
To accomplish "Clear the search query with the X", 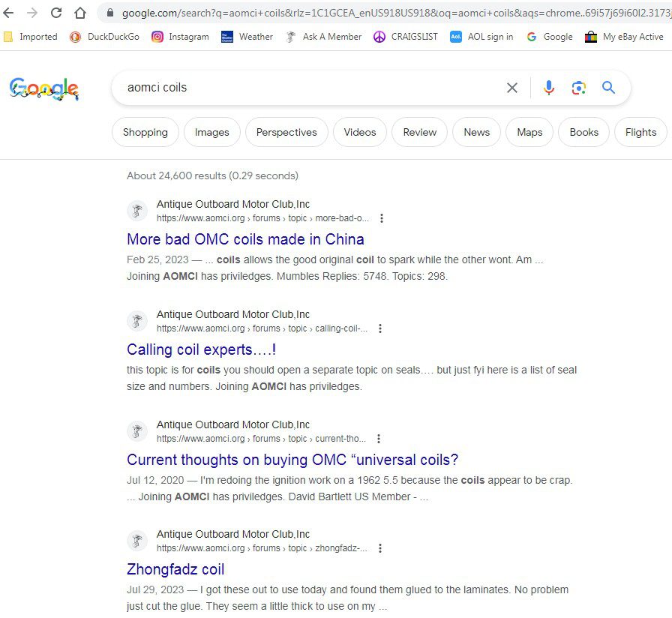I will point(512,88).
